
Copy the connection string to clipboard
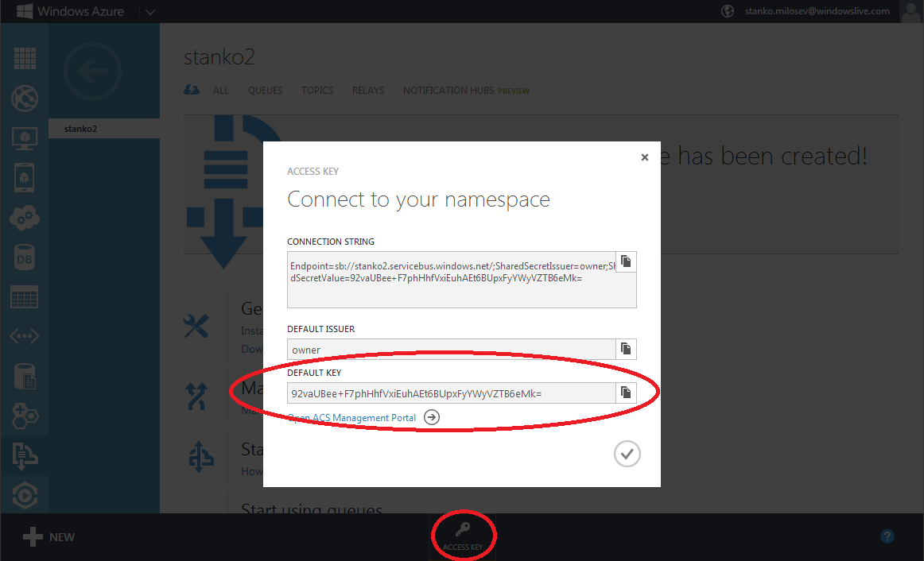tap(626, 262)
